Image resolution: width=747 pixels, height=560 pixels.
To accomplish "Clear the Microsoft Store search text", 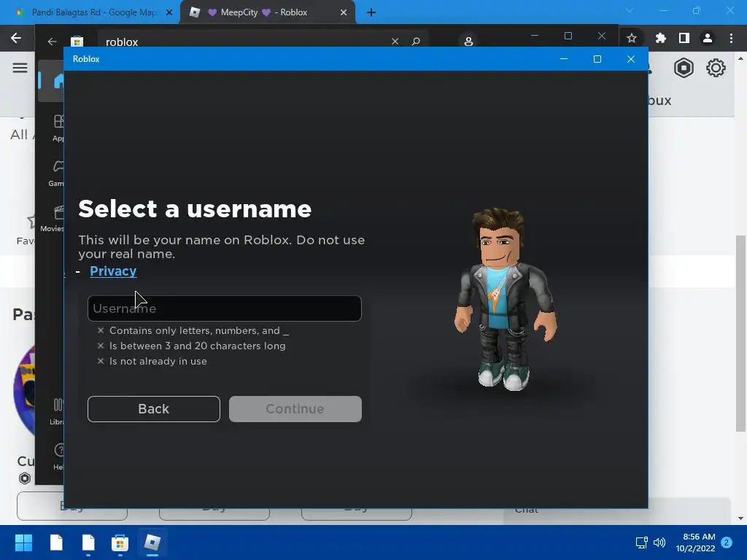I will pos(395,42).
